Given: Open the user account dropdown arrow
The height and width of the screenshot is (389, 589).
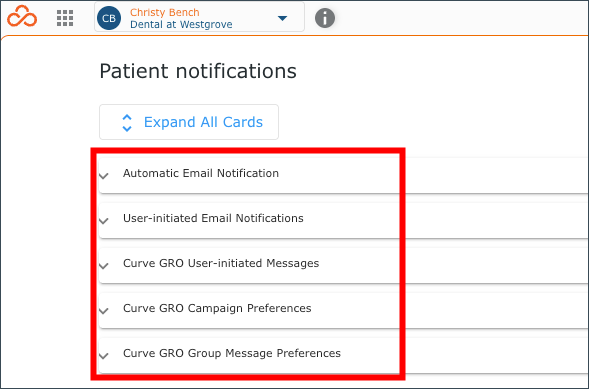Looking at the screenshot, I should (x=282, y=18).
